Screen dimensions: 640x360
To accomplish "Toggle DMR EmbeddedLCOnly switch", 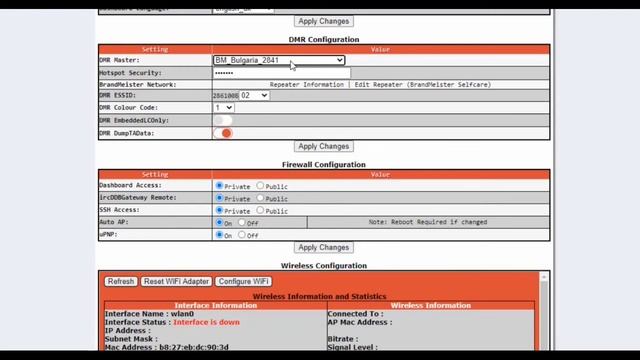I will click(223, 120).
